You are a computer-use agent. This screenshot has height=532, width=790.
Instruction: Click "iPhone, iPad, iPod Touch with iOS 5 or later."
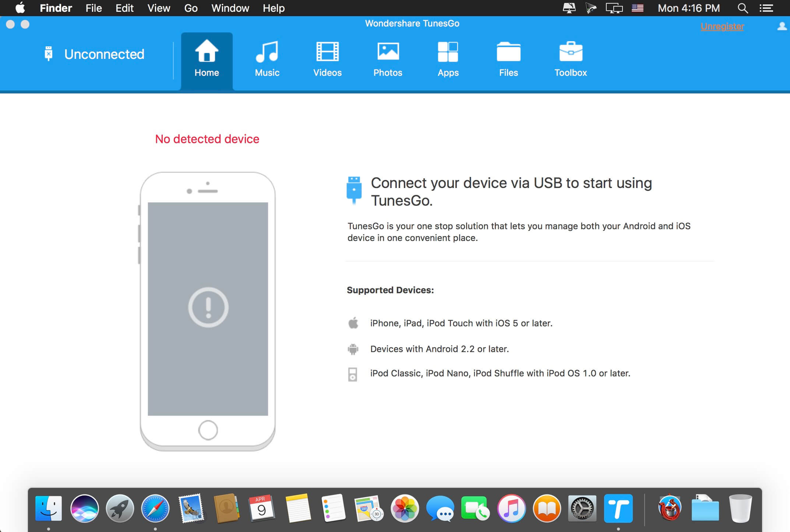tap(461, 323)
